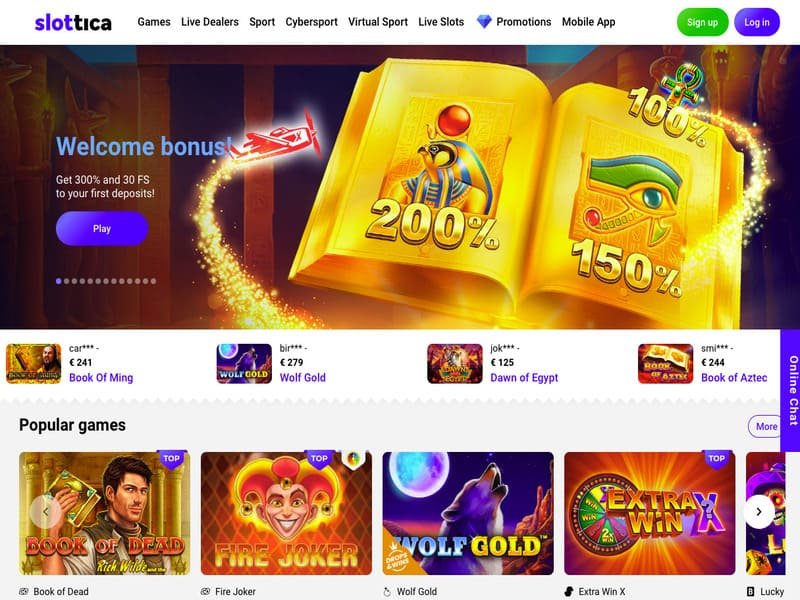Go to Live Dealers section
Viewport: 800px width, 600px height.
[x=210, y=22]
